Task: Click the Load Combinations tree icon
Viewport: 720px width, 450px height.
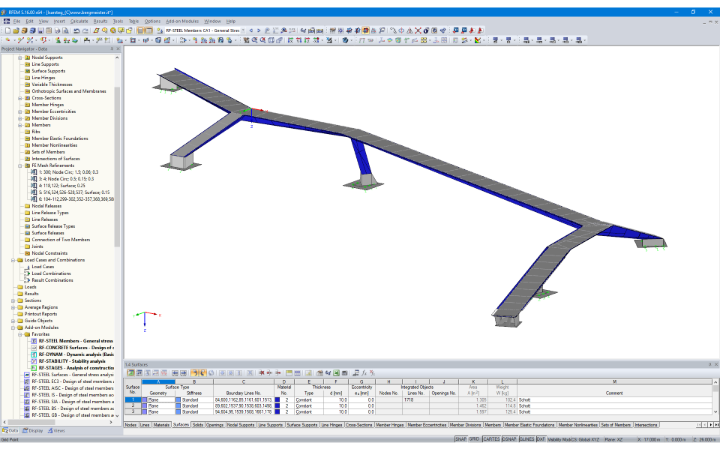Action: pos(27,273)
